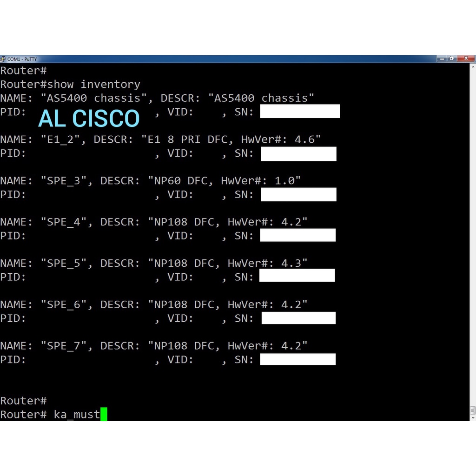This screenshot has height=476, width=476.
Task: Click the PID line under SPE_3
Action: [x=168, y=195]
